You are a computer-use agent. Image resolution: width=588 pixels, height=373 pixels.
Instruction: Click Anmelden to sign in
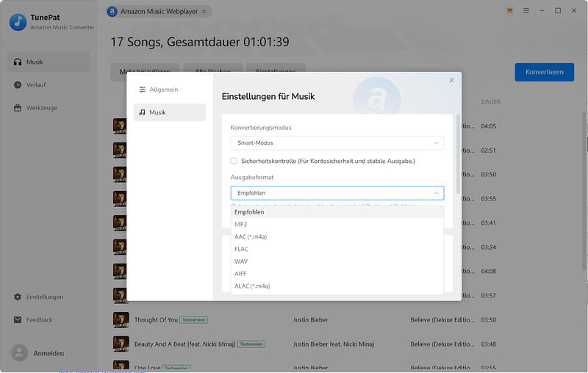click(49, 353)
